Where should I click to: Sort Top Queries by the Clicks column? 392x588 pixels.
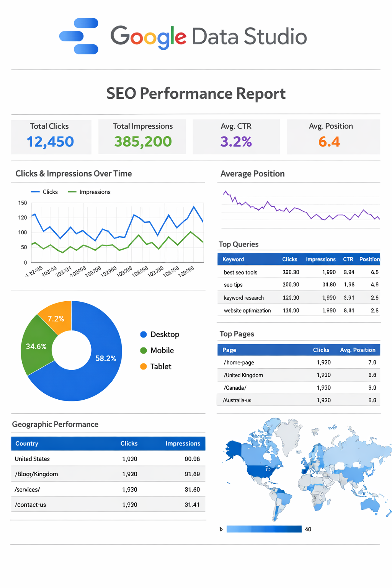click(290, 259)
